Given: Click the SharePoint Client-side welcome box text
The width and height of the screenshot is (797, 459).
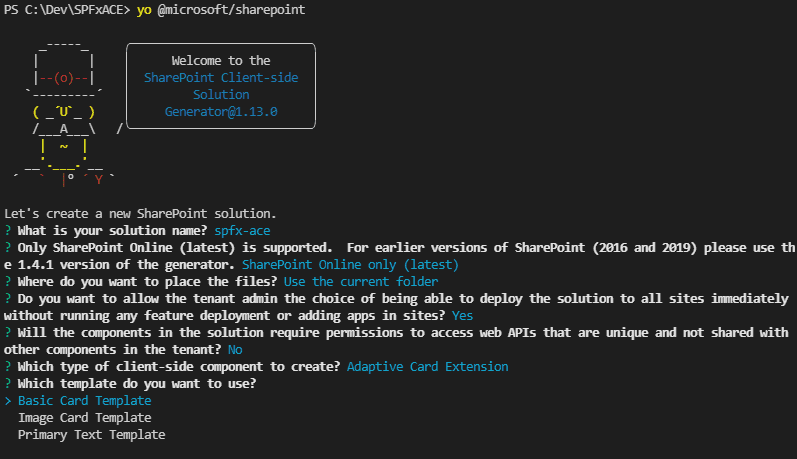Looking at the screenshot, I should point(221,78).
